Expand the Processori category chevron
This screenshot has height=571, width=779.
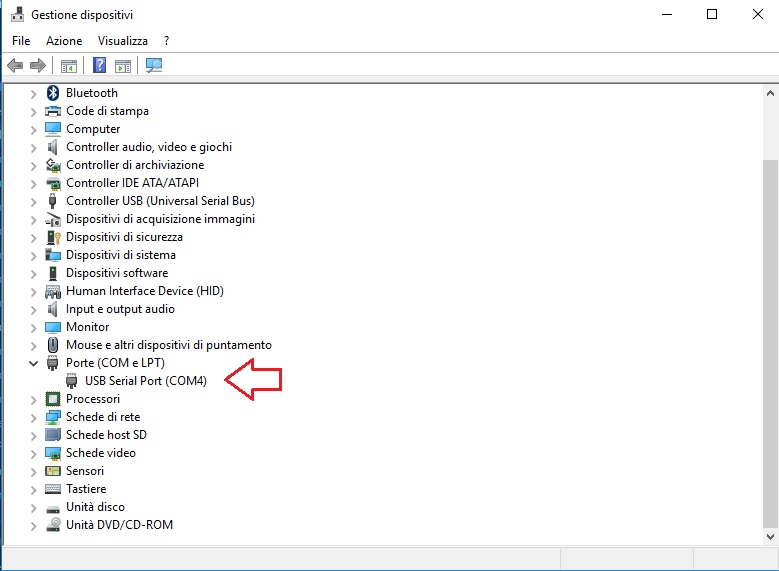coord(33,400)
